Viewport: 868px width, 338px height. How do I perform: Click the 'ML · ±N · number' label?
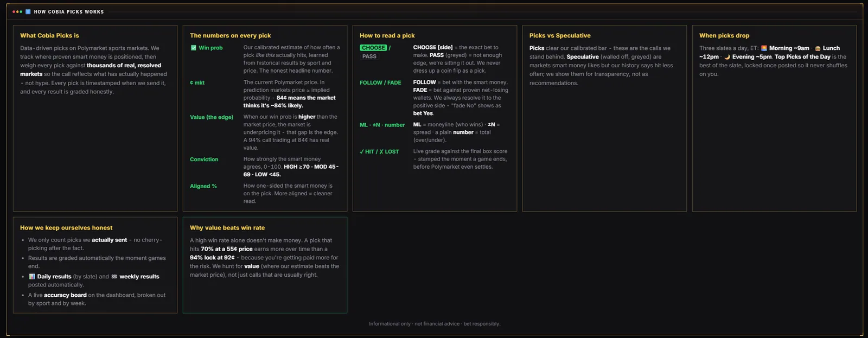(x=382, y=125)
